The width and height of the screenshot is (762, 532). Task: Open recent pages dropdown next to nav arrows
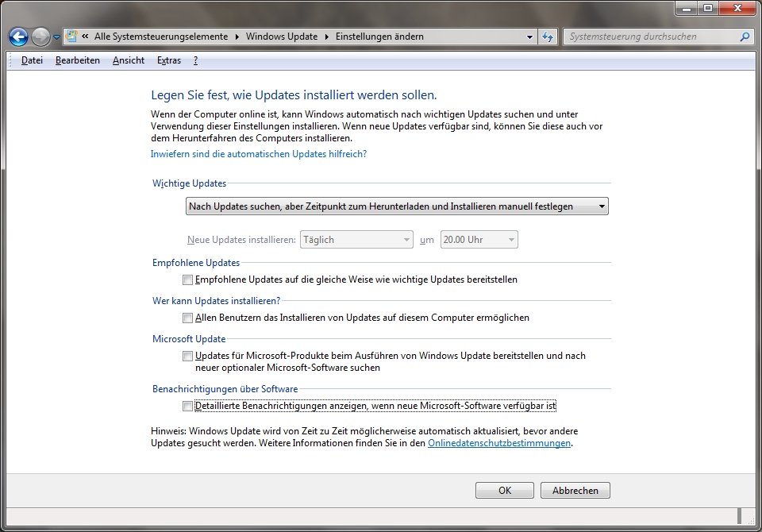point(56,37)
